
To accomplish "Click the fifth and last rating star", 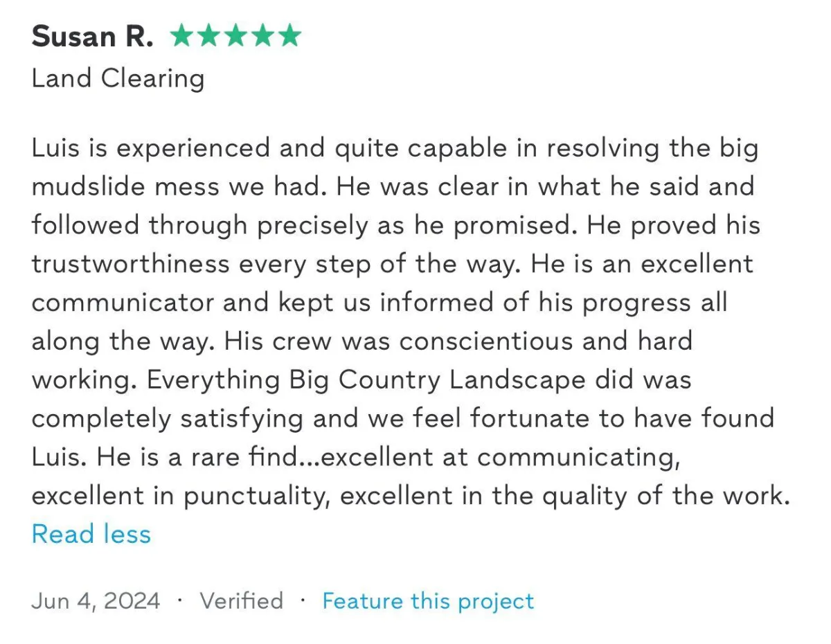I will click(289, 36).
